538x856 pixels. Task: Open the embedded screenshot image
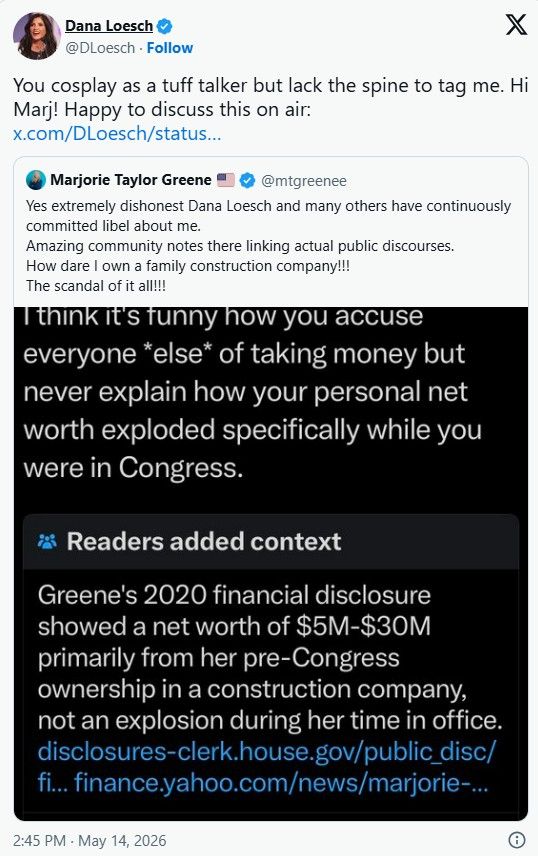[271, 563]
